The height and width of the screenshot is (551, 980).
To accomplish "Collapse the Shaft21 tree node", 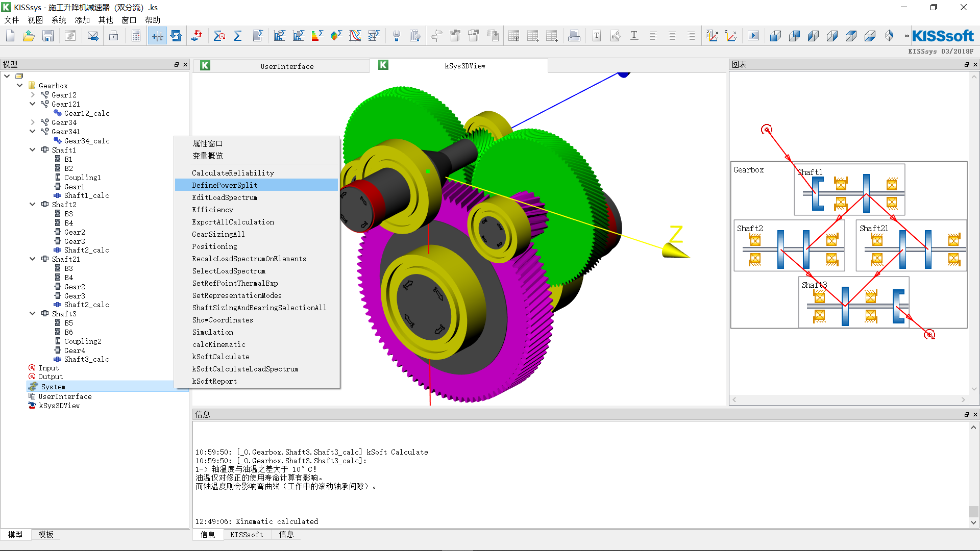I will [x=33, y=259].
